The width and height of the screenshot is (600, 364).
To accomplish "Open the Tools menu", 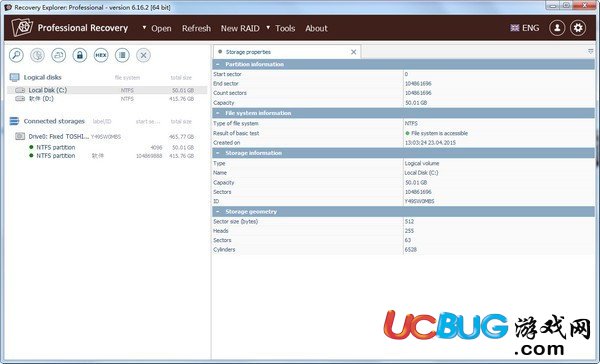I will pos(285,28).
